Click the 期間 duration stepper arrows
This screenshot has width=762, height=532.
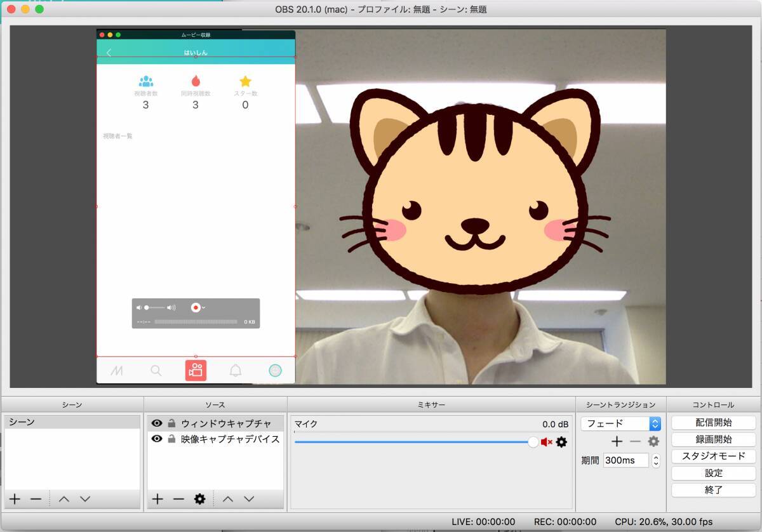[x=656, y=460]
